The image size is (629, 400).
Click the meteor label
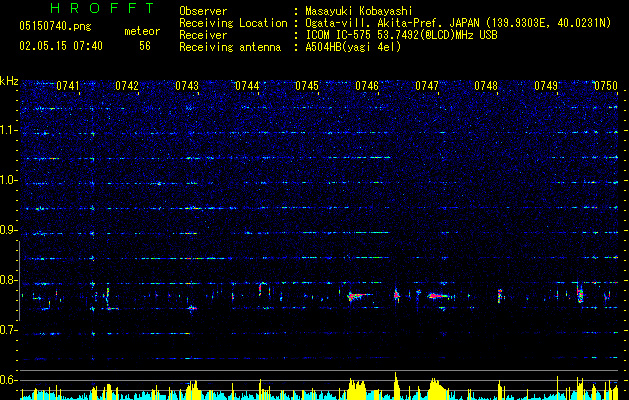pyautogui.click(x=142, y=31)
